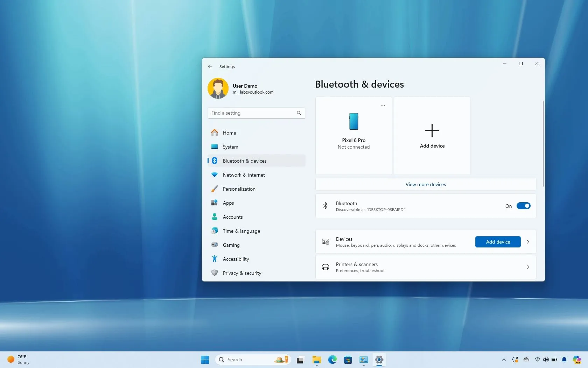The height and width of the screenshot is (368, 588).
Task: Click the Settings window scrollbar
Action: (x=543, y=144)
